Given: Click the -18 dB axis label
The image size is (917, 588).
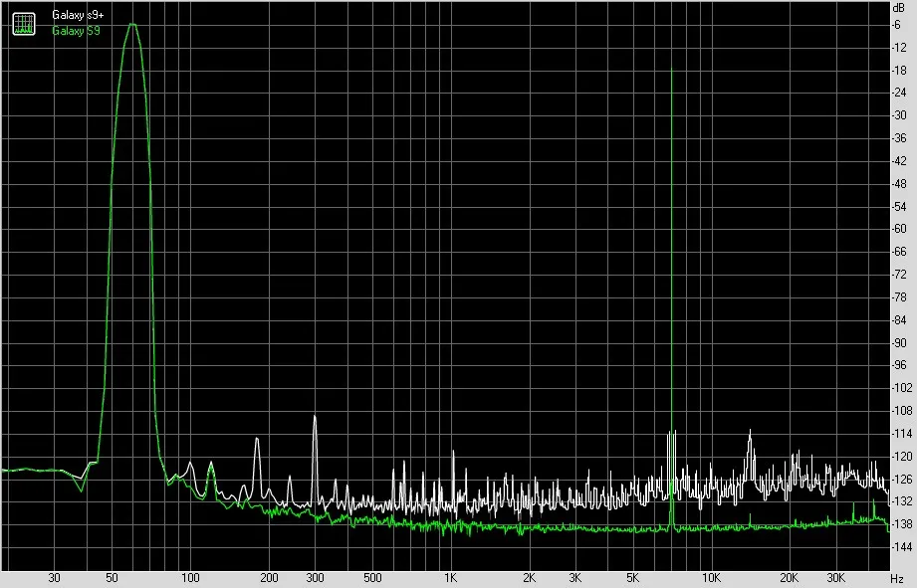Looking at the screenshot, I should click(x=899, y=70).
